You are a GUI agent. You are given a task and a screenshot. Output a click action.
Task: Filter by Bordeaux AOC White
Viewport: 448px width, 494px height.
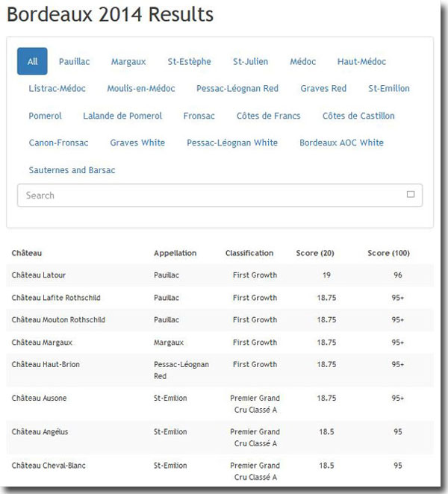coord(341,143)
